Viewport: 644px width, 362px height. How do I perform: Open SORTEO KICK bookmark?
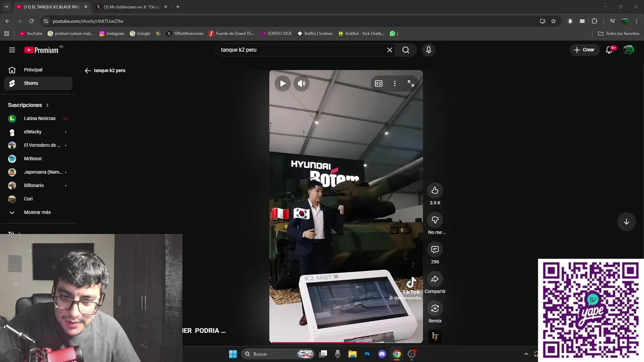pyautogui.click(x=276, y=33)
